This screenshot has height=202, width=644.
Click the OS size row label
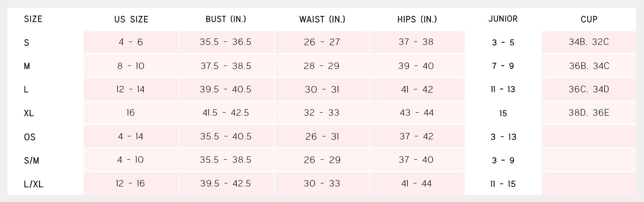pyautogui.click(x=30, y=137)
